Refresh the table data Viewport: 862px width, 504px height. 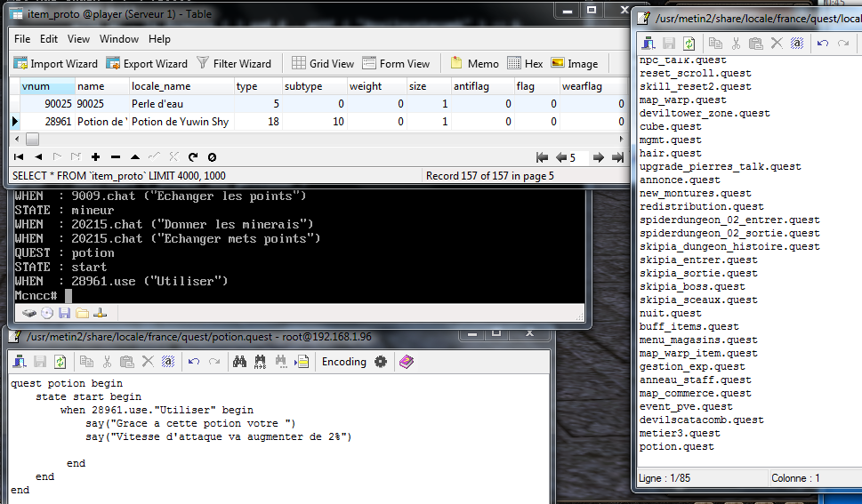[193, 157]
